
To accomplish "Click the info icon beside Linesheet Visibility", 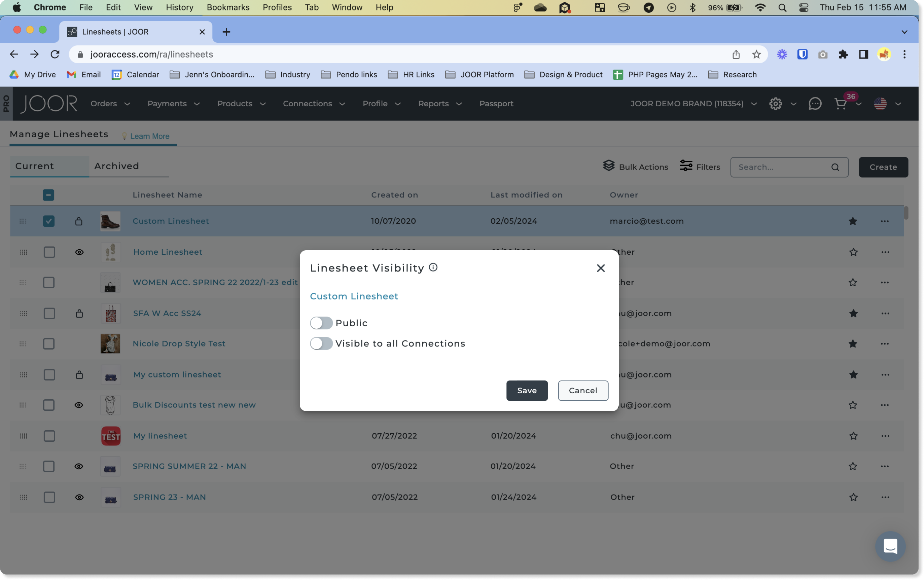I will pos(433,267).
